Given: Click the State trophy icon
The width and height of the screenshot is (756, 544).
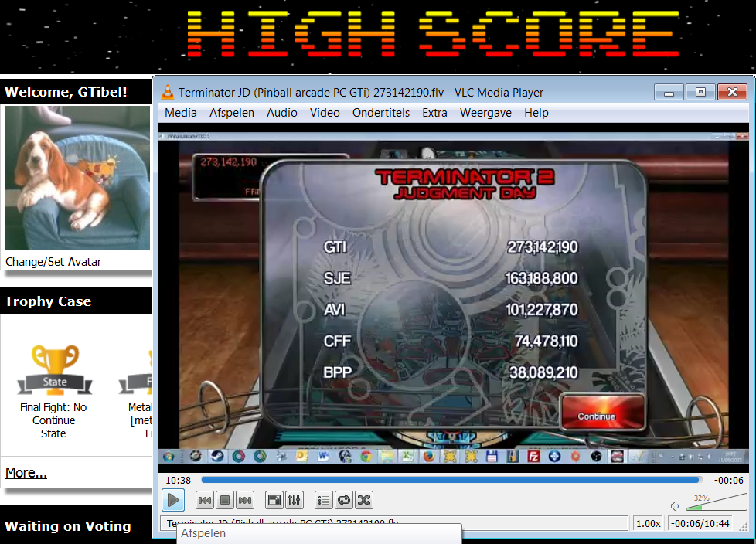Looking at the screenshot, I should pyautogui.click(x=55, y=369).
